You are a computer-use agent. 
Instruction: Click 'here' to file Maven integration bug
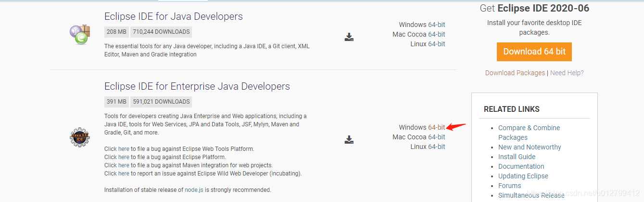[124, 165]
